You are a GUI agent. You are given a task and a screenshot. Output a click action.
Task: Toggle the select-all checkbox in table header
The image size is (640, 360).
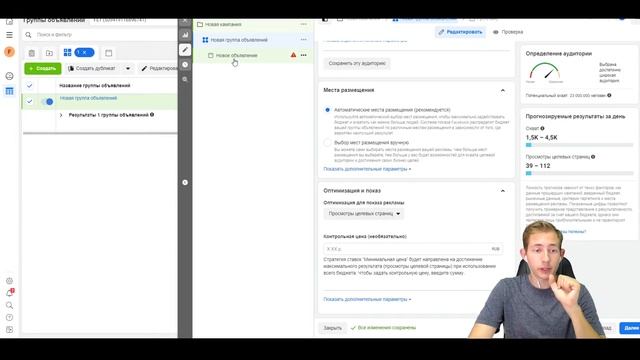click(x=29, y=86)
